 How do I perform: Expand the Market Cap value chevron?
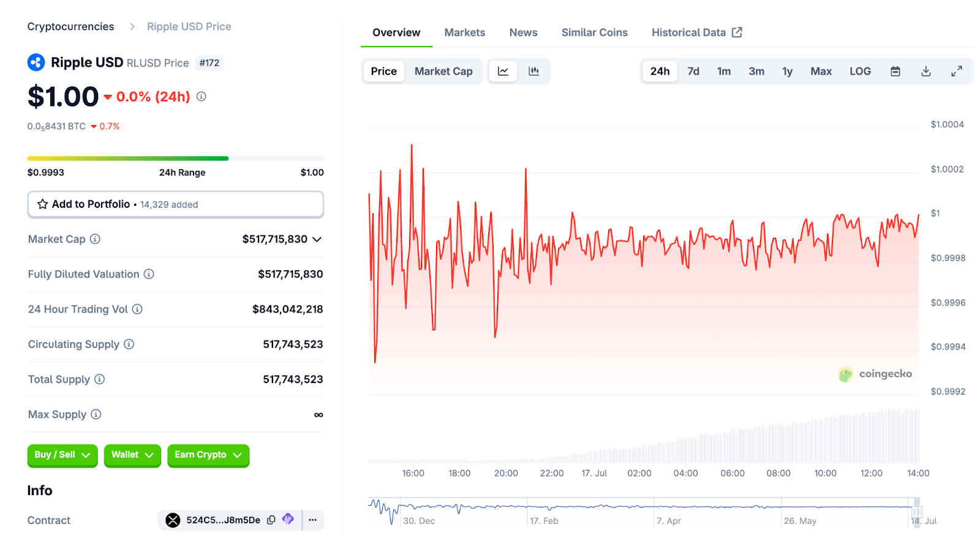[317, 239]
